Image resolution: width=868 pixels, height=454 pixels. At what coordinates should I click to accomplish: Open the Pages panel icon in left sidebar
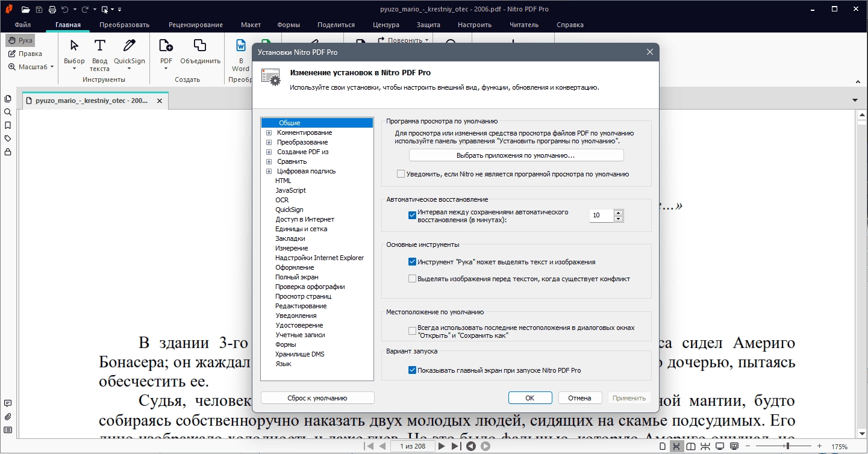8,99
